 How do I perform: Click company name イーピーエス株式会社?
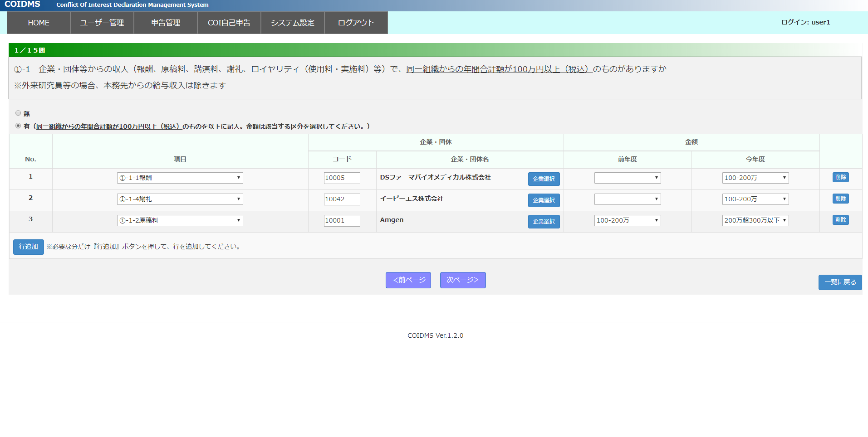click(x=412, y=199)
